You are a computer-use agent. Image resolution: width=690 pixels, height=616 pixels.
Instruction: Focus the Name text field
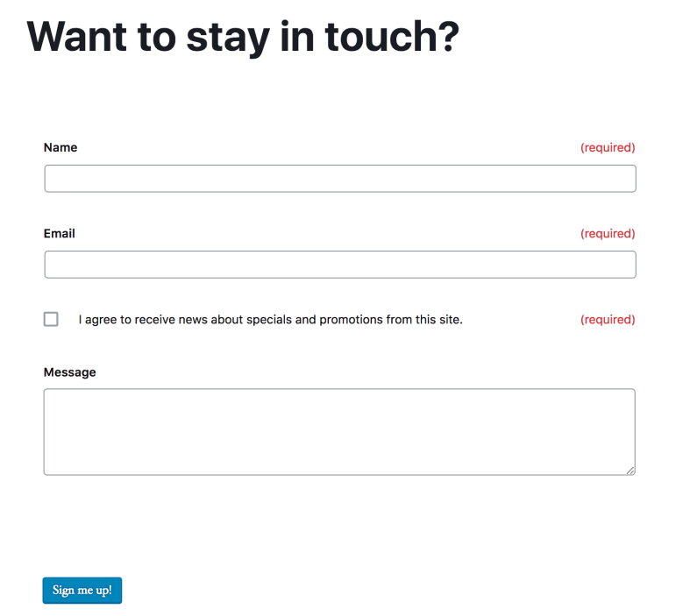[339, 179]
